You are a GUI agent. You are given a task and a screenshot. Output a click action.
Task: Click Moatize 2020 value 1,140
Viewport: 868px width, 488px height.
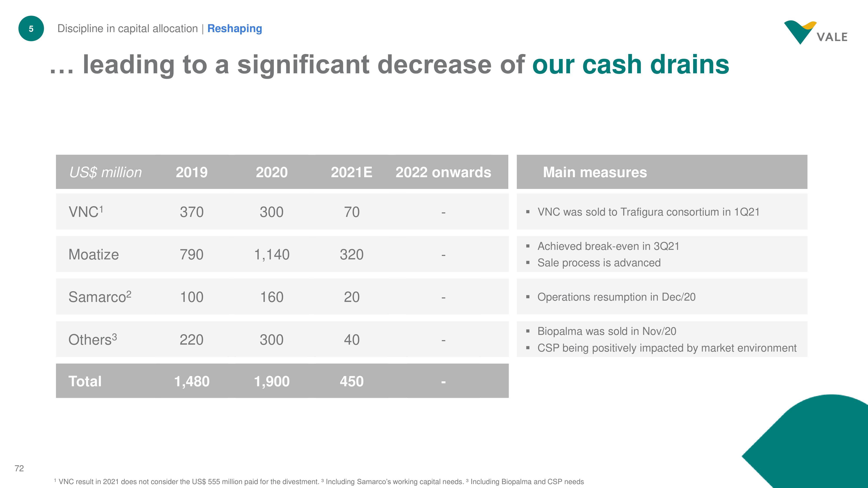click(x=272, y=255)
